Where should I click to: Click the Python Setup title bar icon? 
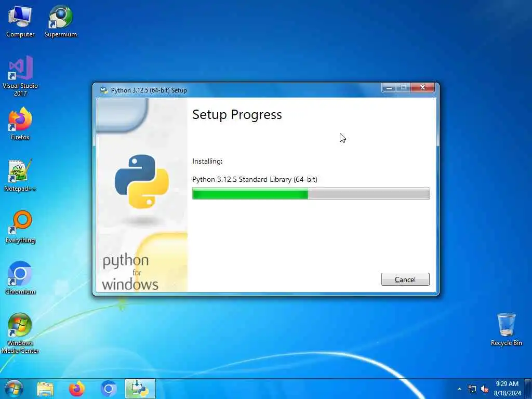click(x=103, y=90)
